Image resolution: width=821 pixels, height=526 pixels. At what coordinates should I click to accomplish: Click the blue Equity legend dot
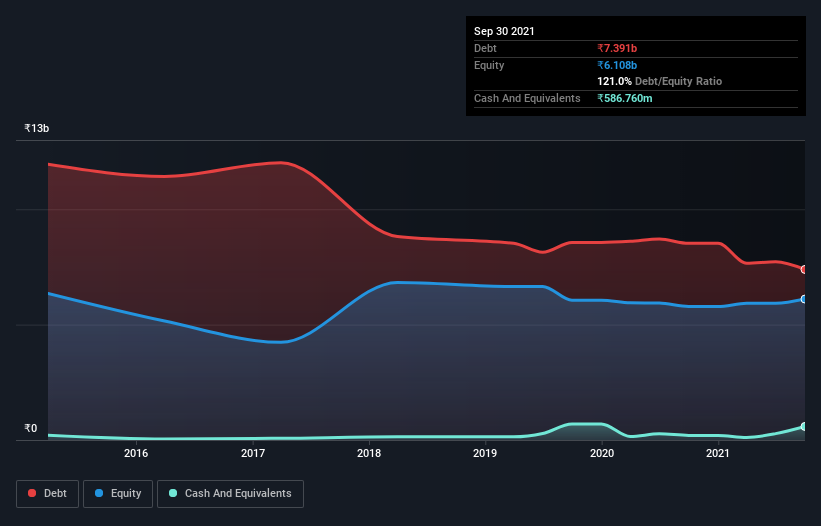(x=99, y=493)
